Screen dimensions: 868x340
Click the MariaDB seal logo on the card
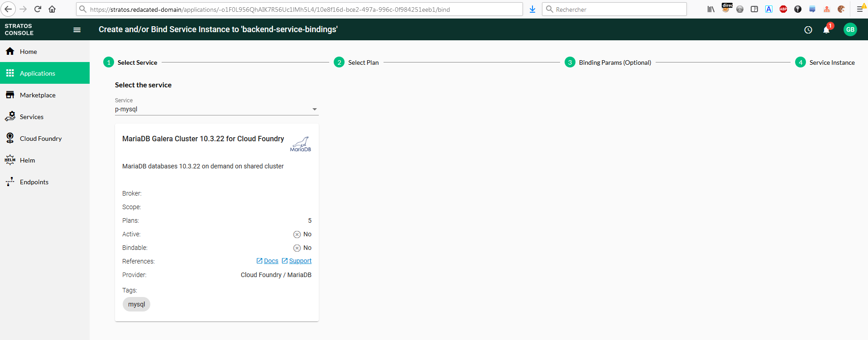pos(301,144)
